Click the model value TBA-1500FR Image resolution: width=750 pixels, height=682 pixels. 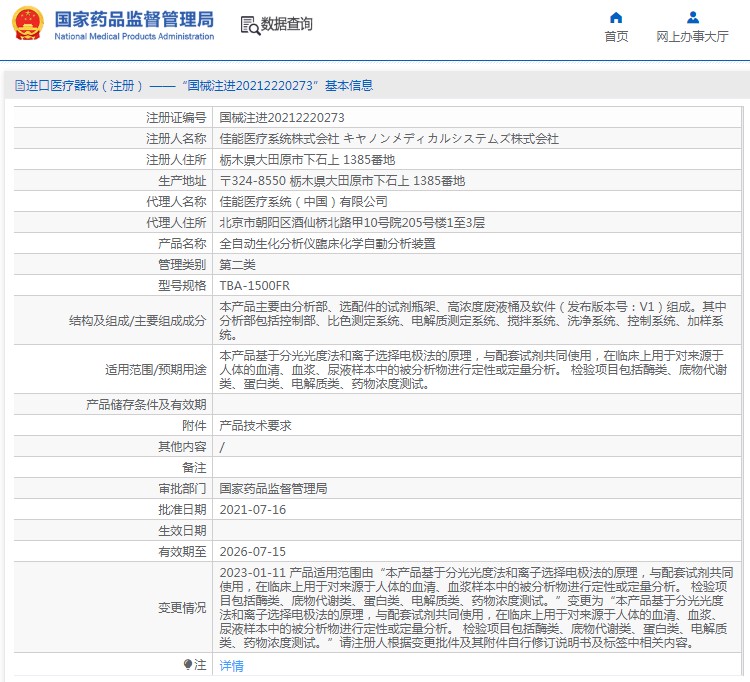[254, 285]
